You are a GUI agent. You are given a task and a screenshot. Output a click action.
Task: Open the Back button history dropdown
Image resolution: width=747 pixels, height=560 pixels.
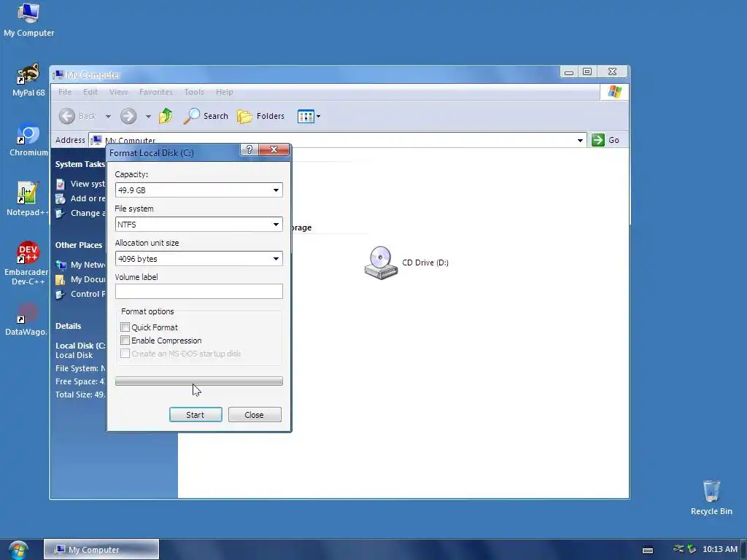(108, 116)
